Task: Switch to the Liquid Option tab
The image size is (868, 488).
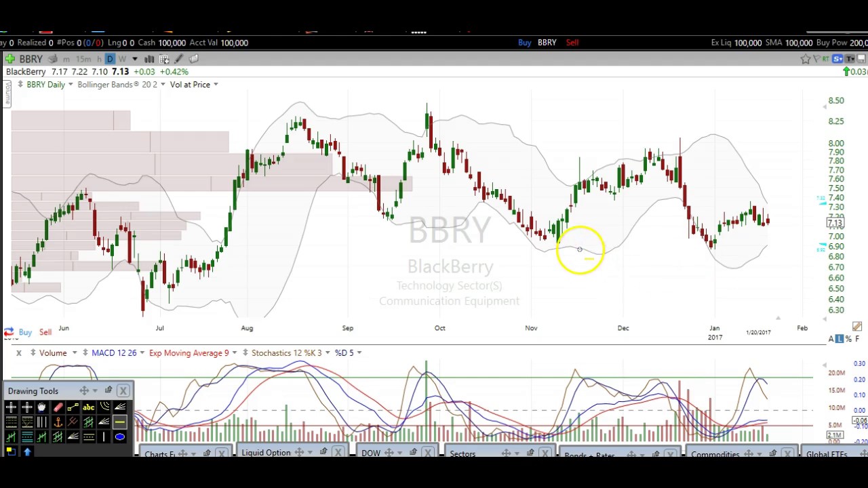Action: (266, 453)
